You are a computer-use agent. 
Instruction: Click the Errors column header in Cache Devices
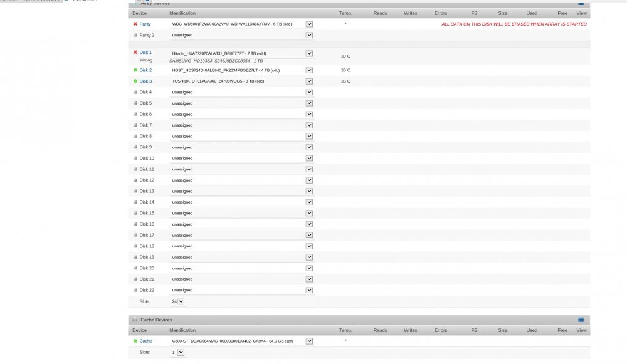tap(441, 330)
